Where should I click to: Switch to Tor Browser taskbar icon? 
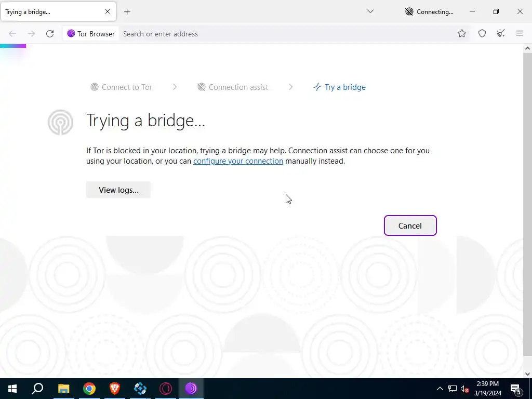click(x=191, y=389)
